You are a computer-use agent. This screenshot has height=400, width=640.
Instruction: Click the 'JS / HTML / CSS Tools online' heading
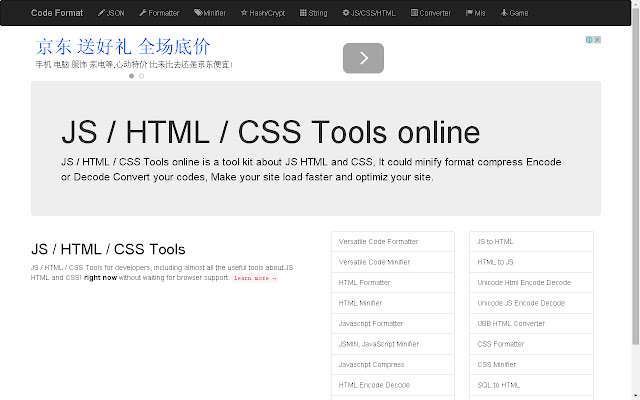(x=271, y=133)
